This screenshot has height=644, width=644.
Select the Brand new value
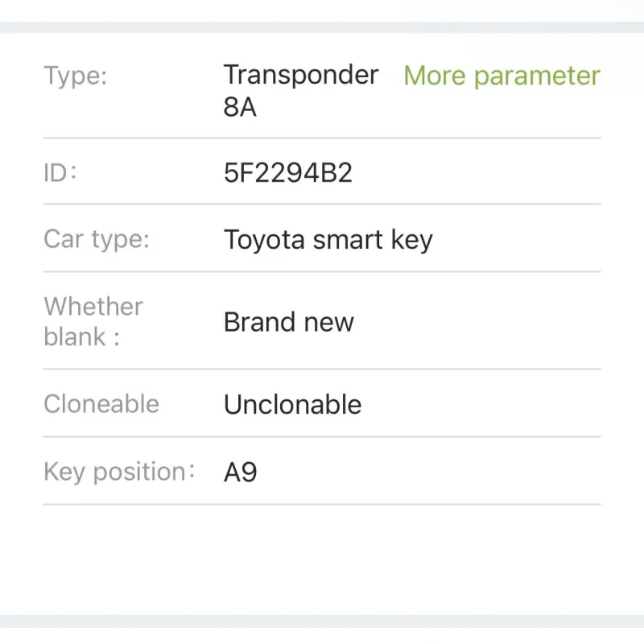coord(288,323)
